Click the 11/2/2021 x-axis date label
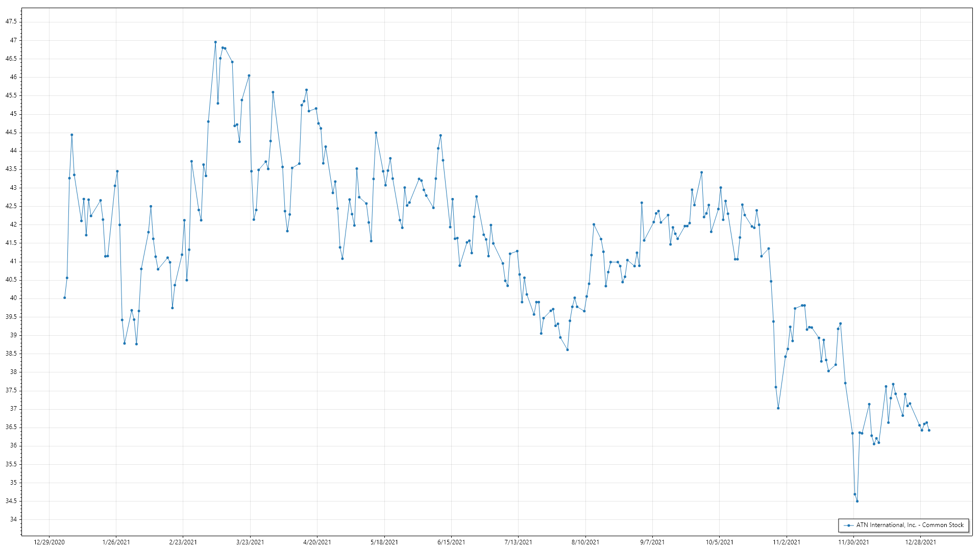Image resolution: width=980 pixels, height=551 pixels. click(x=787, y=542)
